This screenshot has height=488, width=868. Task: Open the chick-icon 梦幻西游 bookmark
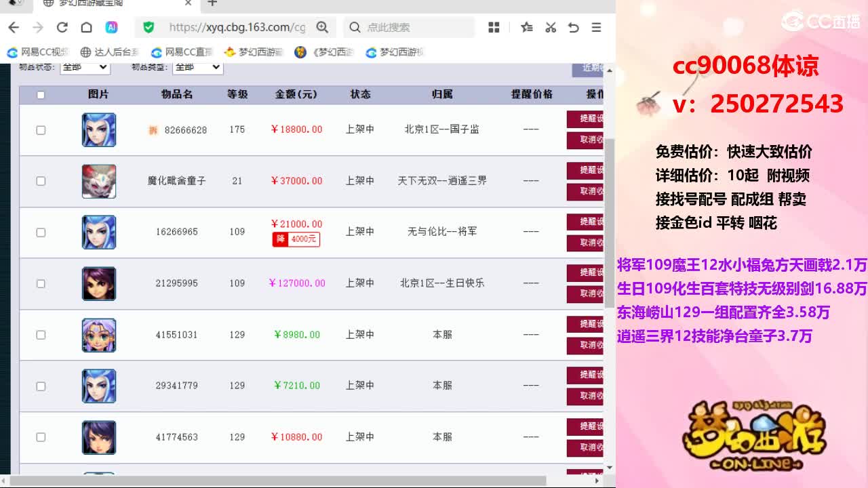coord(253,52)
